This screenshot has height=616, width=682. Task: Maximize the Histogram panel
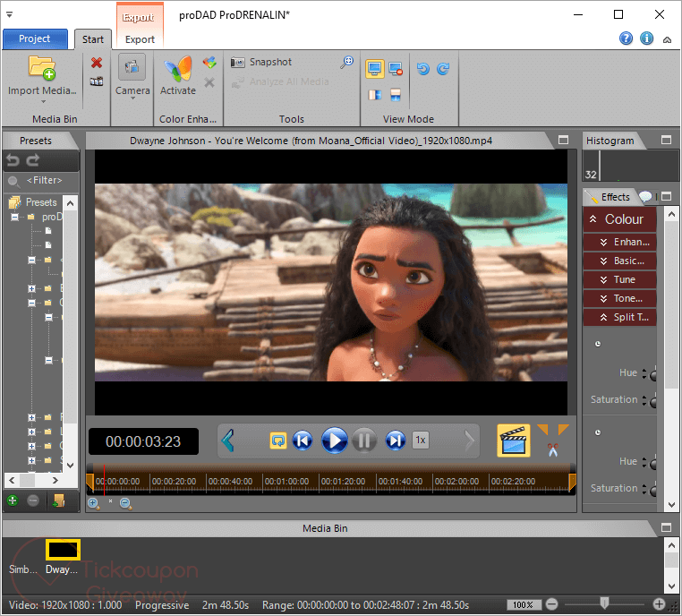point(667,140)
